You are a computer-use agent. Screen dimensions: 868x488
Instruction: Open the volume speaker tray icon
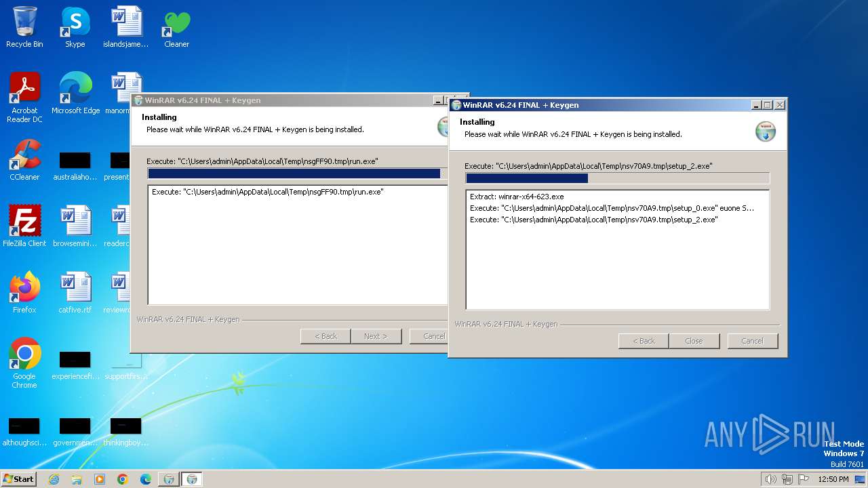[770, 479]
